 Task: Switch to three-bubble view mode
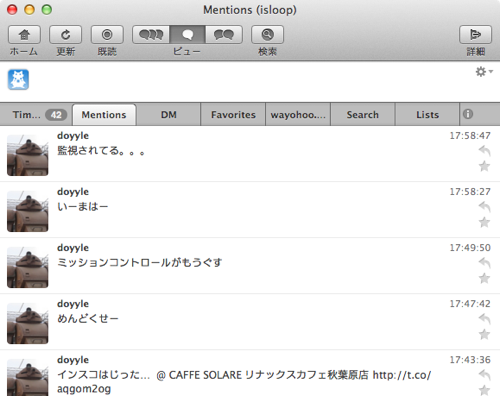click(x=151, y=35)
